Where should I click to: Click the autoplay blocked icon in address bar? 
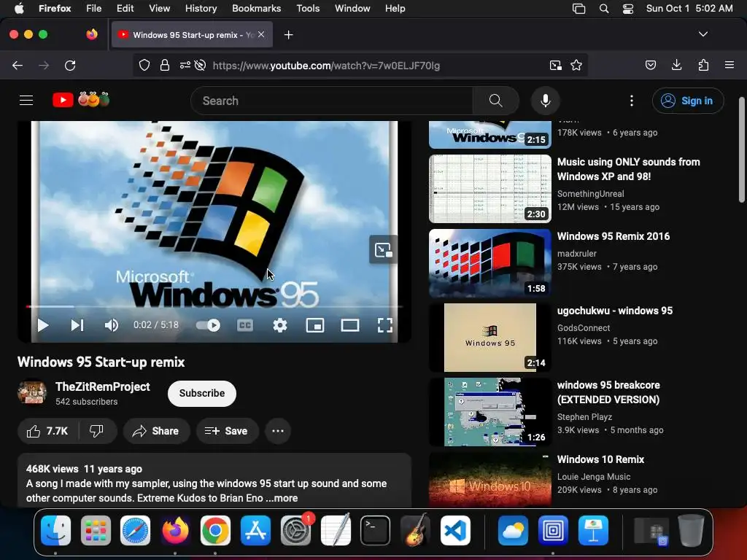(x=201, y=65)
